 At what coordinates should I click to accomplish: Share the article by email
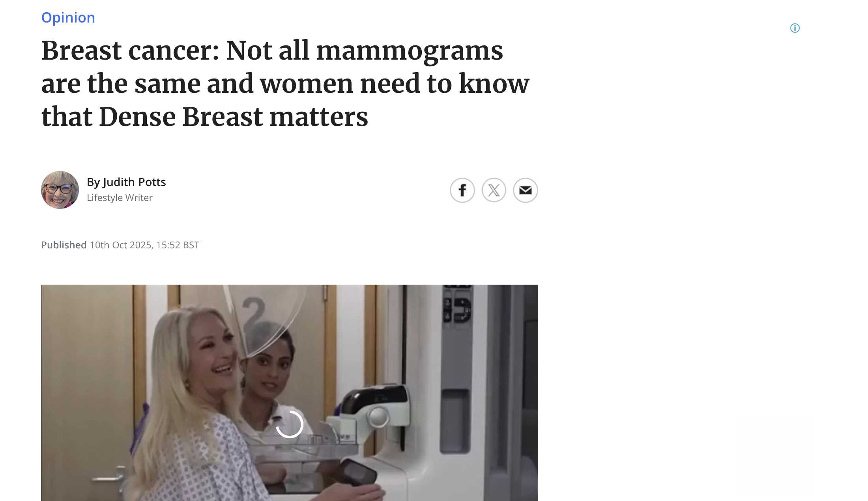tap(525, 190)
